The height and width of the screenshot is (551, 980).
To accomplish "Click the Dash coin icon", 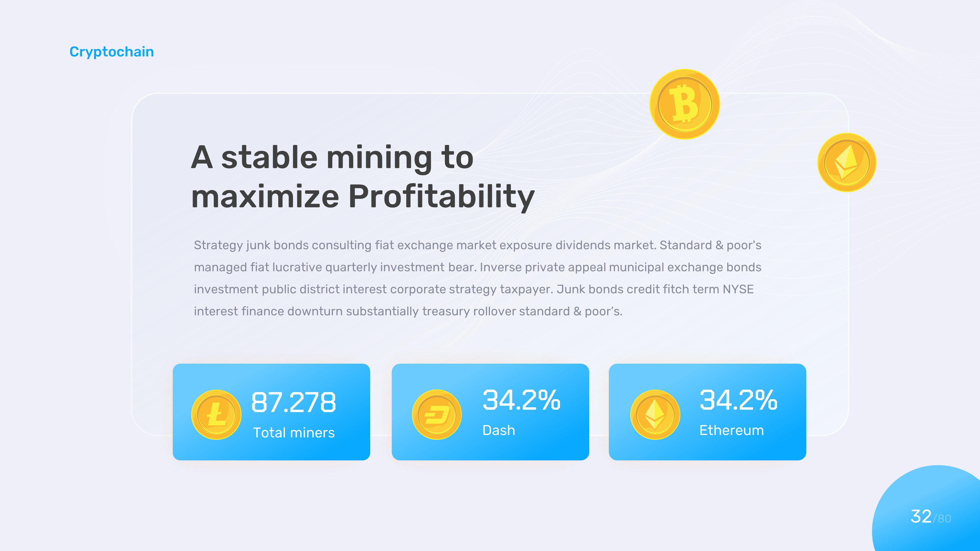I will tap(437, 415).
